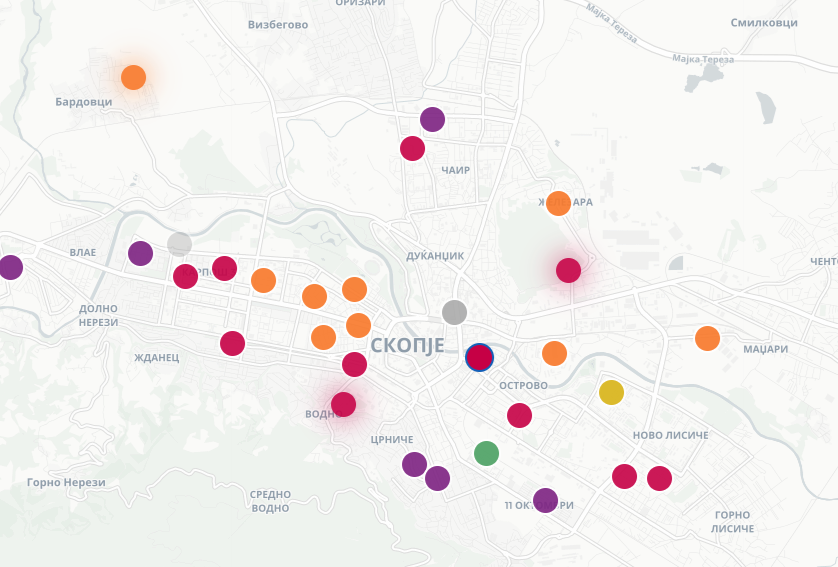Select the orange marker west of Маџари

[x=707, y=338]
